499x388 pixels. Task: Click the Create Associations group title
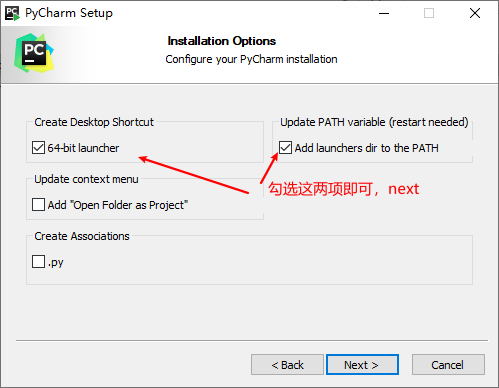(82, 236)
